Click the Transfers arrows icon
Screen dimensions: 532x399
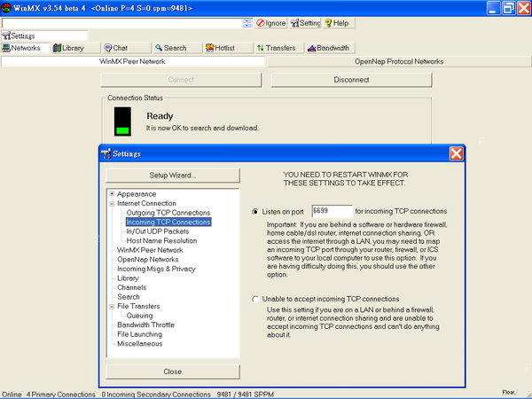[261, 48]
